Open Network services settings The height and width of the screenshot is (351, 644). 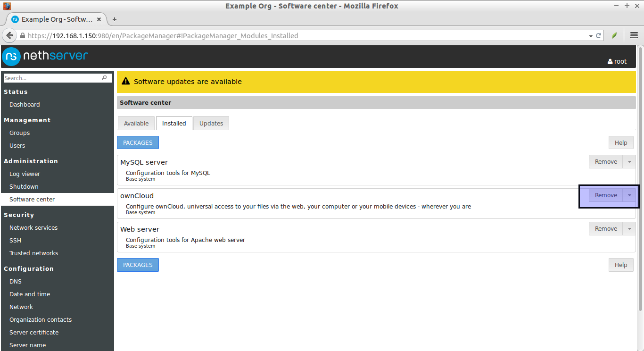click(x=33, y=228)
